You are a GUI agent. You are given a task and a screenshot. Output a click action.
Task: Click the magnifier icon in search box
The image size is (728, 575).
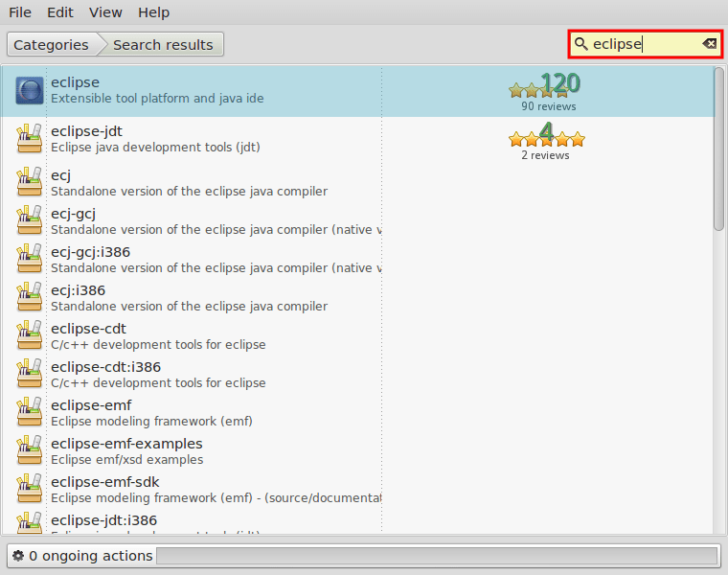click(x=580, y=44)
